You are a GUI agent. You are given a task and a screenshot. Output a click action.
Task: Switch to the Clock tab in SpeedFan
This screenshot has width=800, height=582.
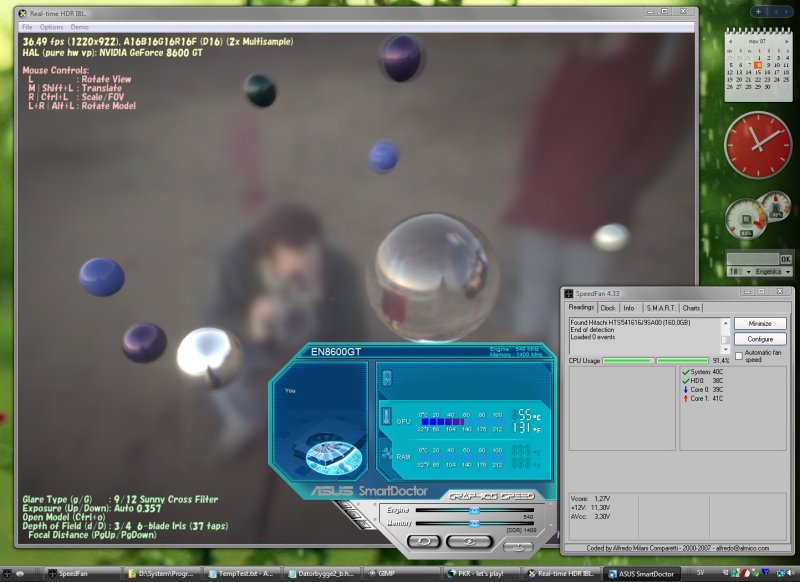[608, 308]
